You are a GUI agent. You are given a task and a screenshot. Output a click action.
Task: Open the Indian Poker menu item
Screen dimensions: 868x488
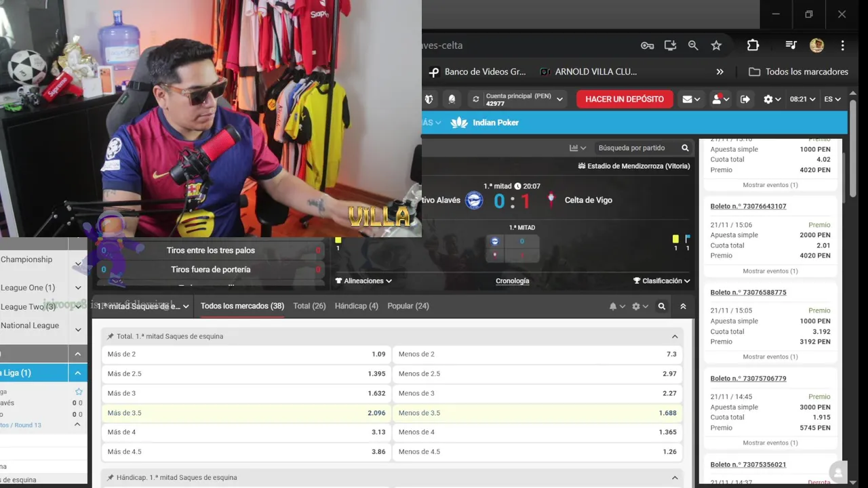(x=485, y=123)
